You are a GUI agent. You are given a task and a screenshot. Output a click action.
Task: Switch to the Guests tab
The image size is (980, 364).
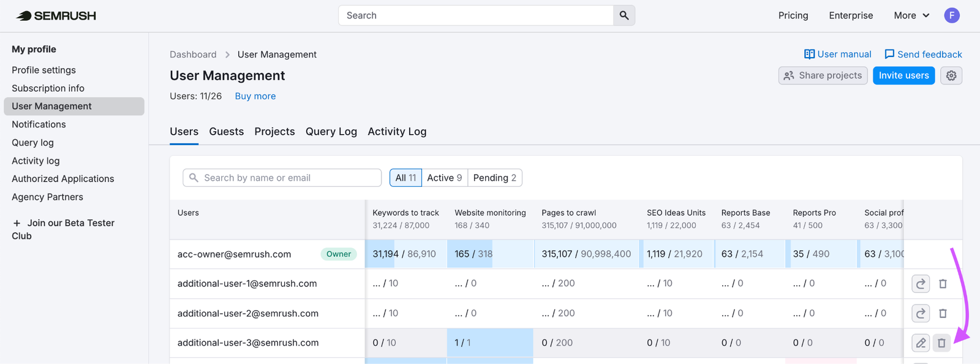click(227, 132)
